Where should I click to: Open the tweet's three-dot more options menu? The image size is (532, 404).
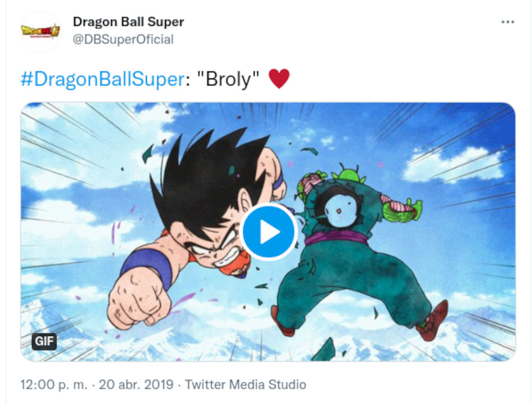click(x=508, y=22)
